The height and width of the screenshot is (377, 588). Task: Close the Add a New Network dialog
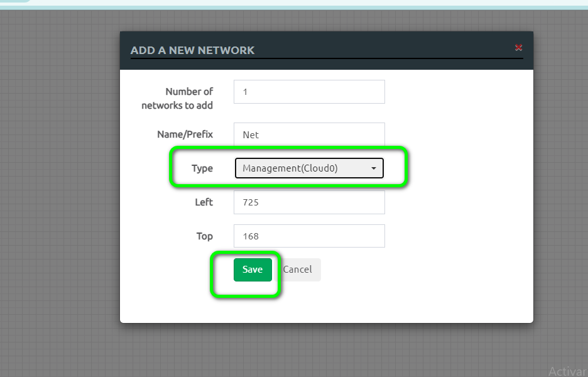coord(518,48)
